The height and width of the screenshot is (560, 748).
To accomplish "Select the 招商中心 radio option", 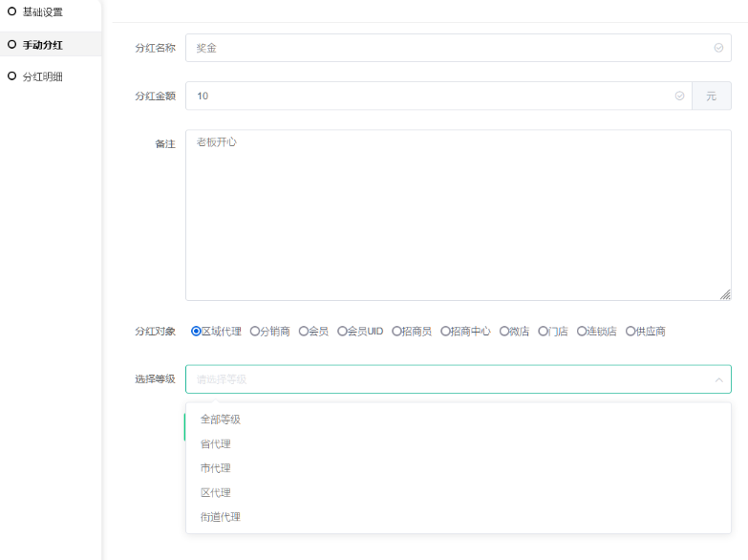I will coord(445,332).
